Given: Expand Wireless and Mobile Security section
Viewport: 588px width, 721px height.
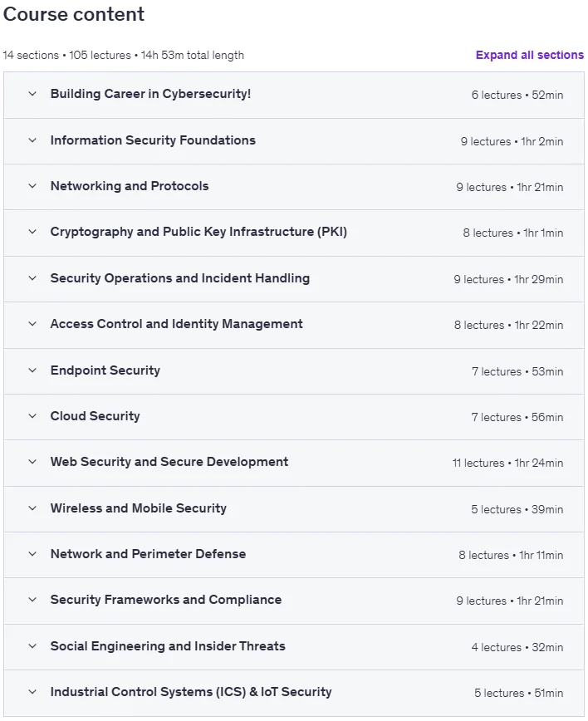Looking at the screenshot, I should click(x=294, y=509).
